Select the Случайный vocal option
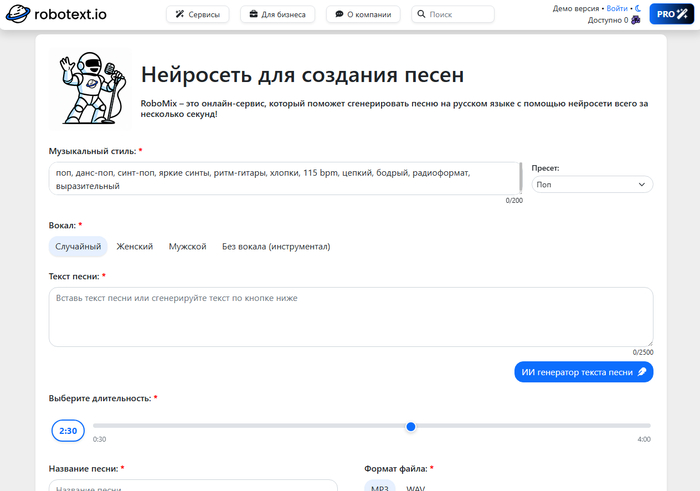This screenshot has width=700, height=491. (x=78, y=246)
